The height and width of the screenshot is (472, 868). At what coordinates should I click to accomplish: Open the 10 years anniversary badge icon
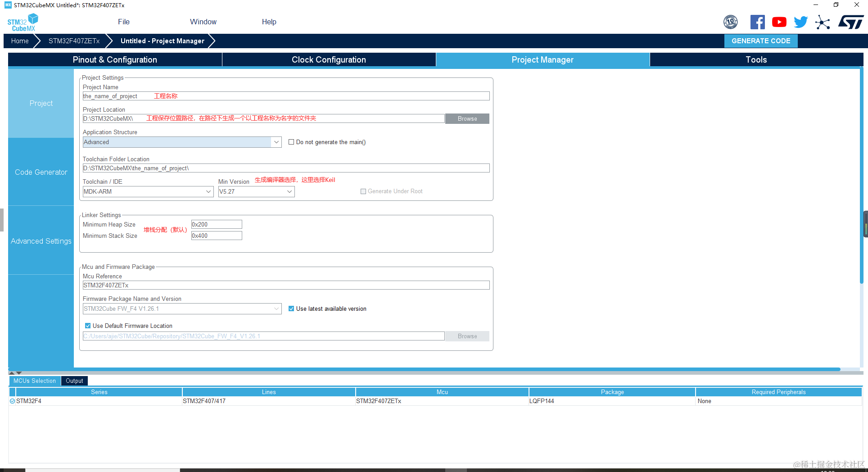[x=730, y=22]
